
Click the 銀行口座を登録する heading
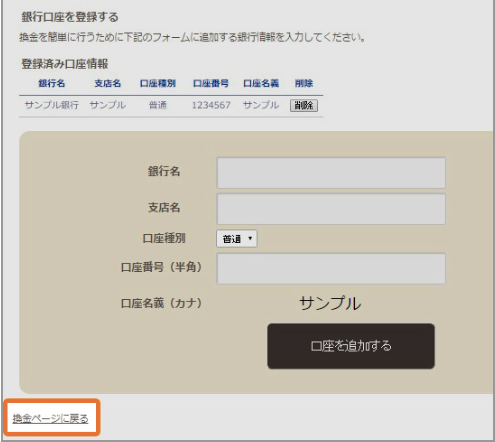[x=70, y=17]
